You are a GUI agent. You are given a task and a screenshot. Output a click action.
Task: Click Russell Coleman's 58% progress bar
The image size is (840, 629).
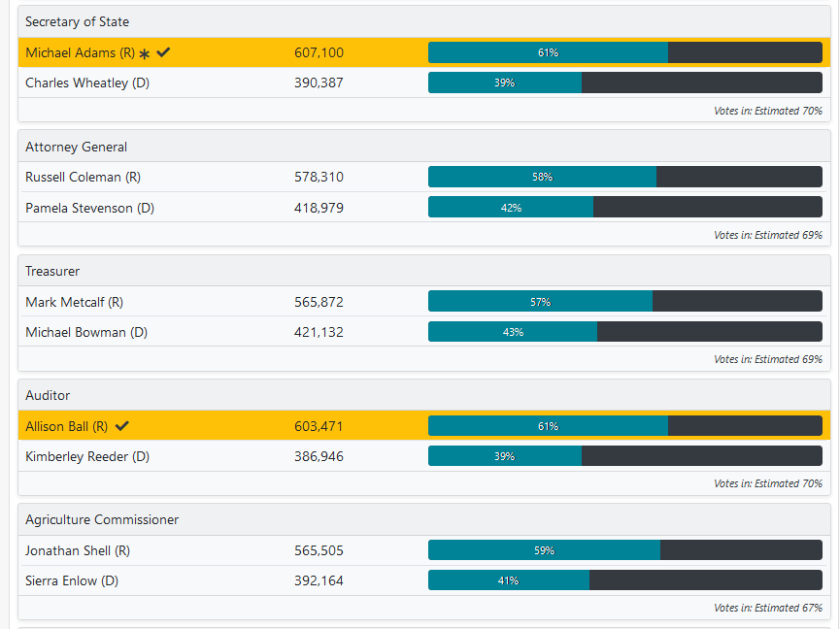coord(625,177)
